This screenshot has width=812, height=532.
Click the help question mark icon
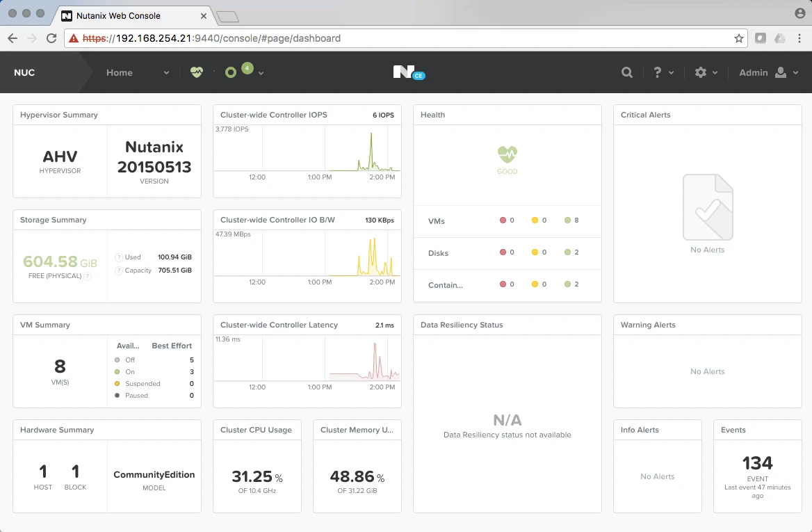(x=657, y=72)
